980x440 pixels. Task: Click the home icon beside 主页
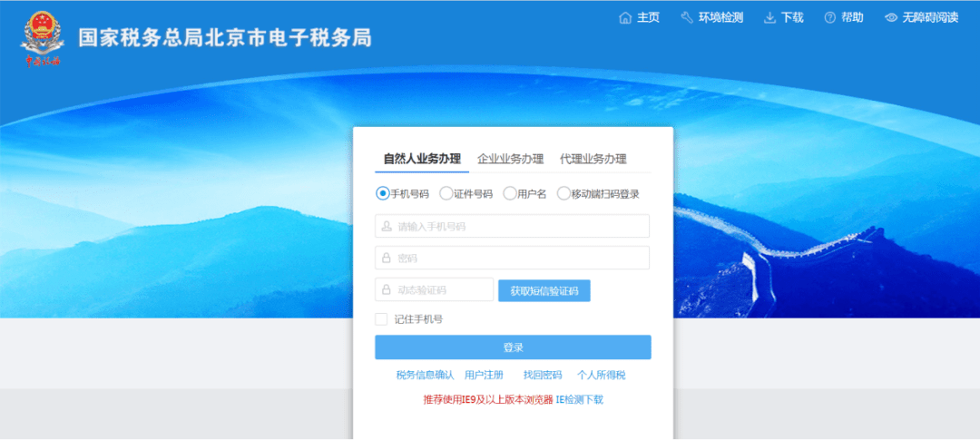[x=625, y=18]
